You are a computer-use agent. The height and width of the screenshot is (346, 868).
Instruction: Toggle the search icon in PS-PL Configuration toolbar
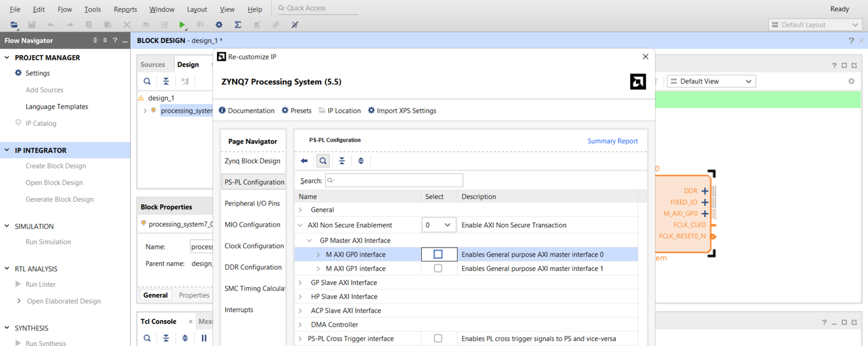click(323, 161)
